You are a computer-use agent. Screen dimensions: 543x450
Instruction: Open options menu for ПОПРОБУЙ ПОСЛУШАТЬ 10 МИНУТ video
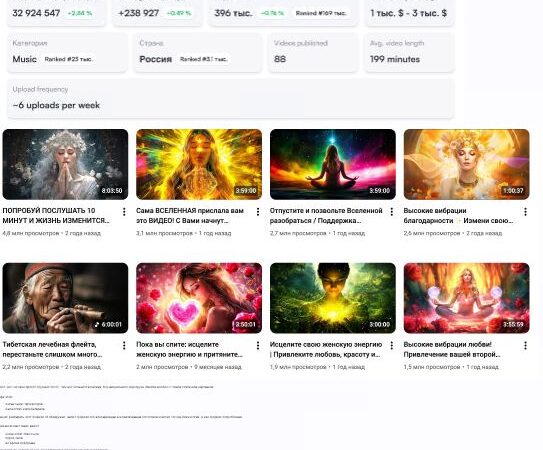(124, 212)
